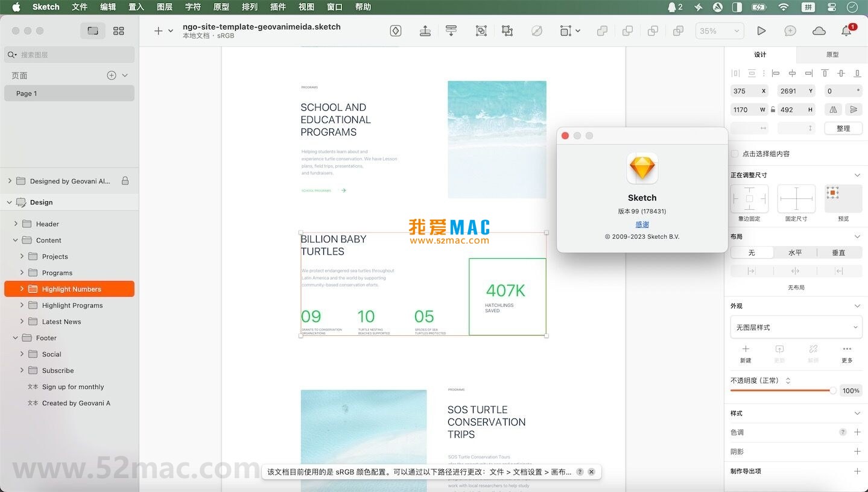Switch to the 原型 inspector tab
The height and width of the screenshot is (492, 868).
832,54
